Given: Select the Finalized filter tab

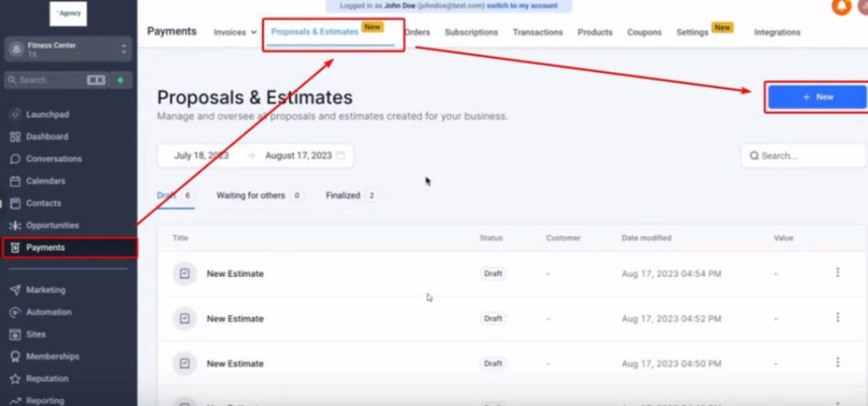Looking at the screenshot, I should (x=351, y=196).
